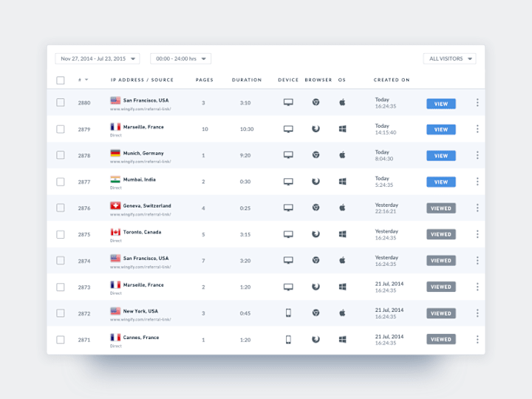The image size is (532, 399).
Task: Check the box for visitor 2875
Action: 61,234
